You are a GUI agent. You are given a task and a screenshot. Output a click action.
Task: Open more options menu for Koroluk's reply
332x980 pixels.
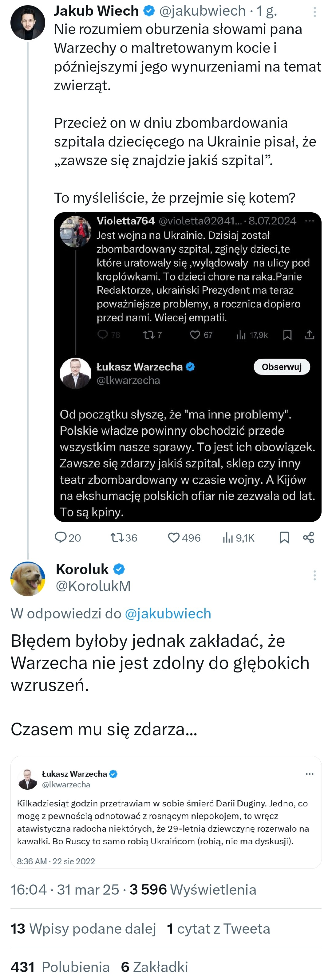click(314, 575)
